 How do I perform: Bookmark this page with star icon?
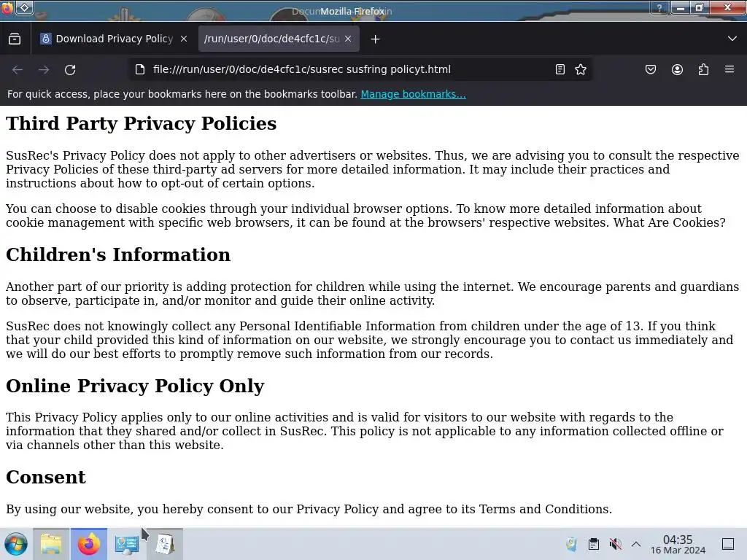[580, 69]
